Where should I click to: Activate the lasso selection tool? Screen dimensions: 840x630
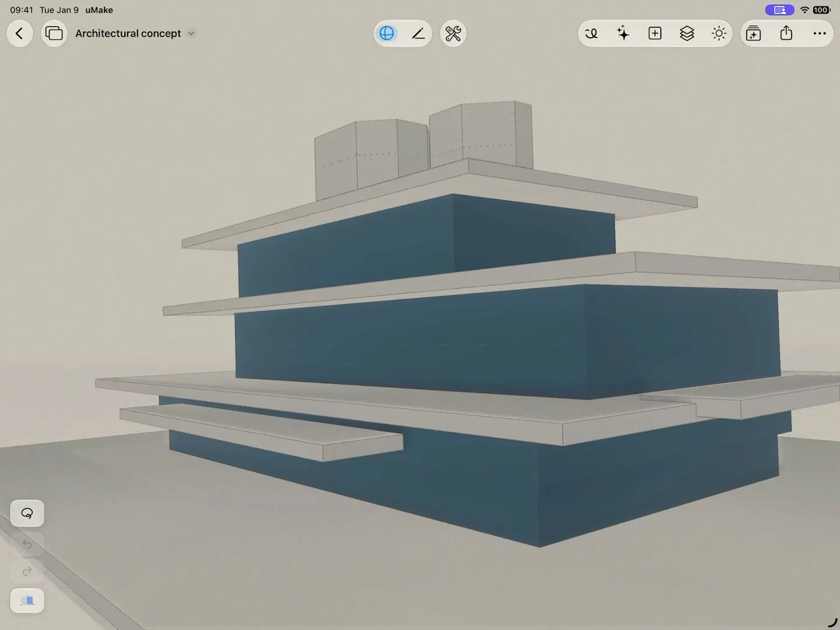coord(27,513)
